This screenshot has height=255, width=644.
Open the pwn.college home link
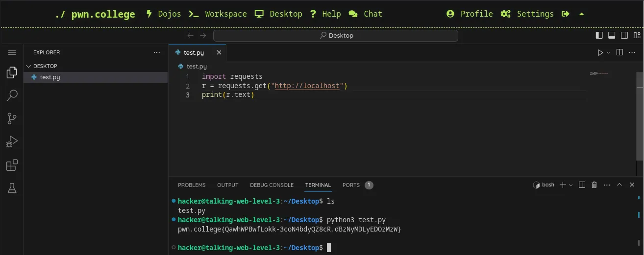tap(95, 14)
